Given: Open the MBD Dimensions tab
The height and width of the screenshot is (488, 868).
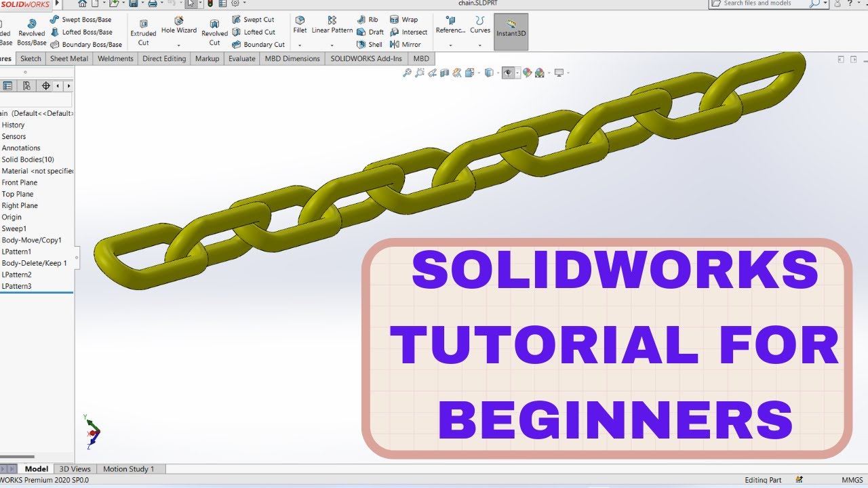Looking at the screenshot, I should (292, 59).
